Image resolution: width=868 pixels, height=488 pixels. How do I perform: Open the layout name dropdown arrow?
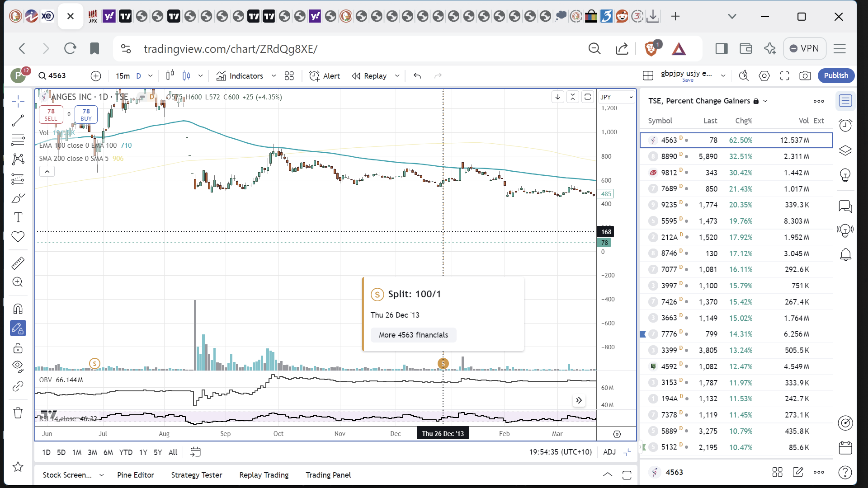[x=723, y=76]
